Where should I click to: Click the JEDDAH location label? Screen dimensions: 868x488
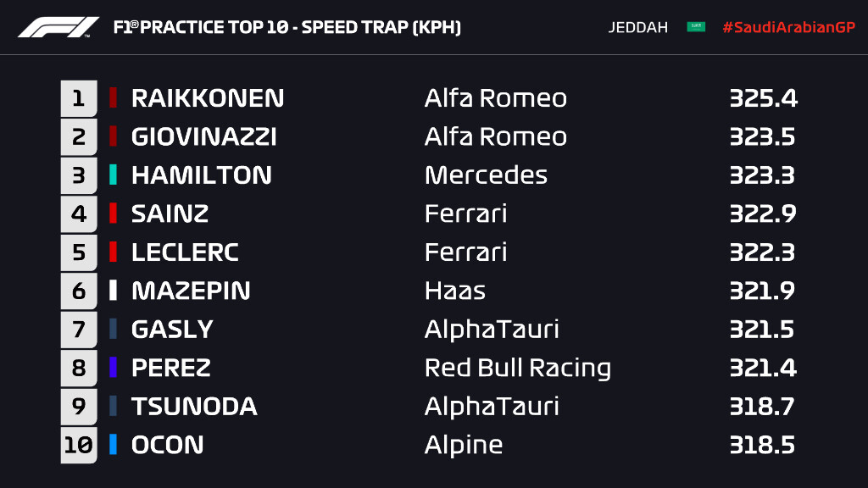pyautogui.click(x=637, y=27)
